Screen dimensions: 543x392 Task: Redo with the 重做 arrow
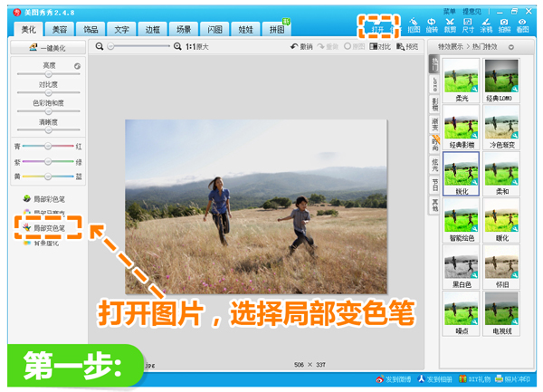pyautogui.click(x=328, y=46)
